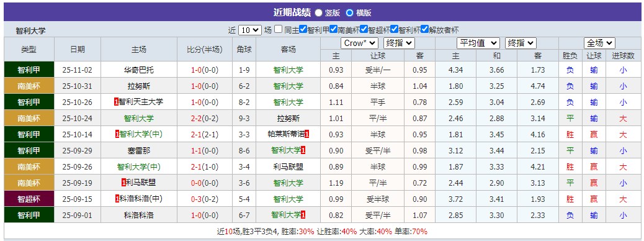The width and height of the screenshot is (644, 241).
Task: Open the 全场 dropdown
Action: coord(600,43)
